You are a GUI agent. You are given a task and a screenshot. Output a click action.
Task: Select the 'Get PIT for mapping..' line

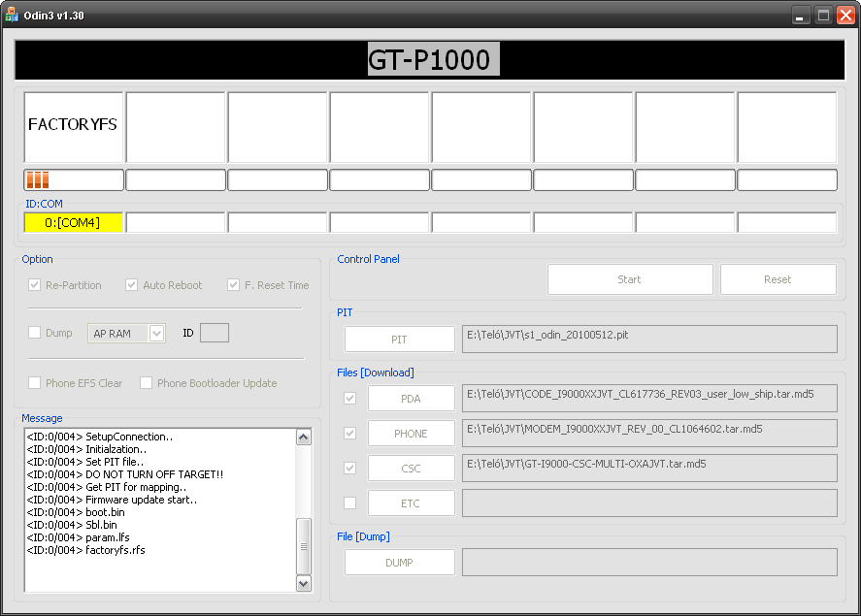pyautogui.click(x=107, y=487)
